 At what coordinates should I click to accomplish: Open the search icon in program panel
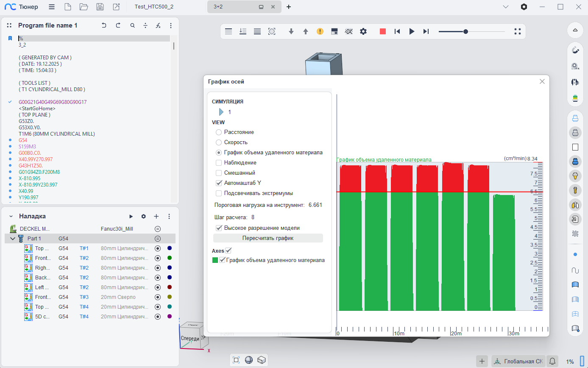[x=133, y=25]
